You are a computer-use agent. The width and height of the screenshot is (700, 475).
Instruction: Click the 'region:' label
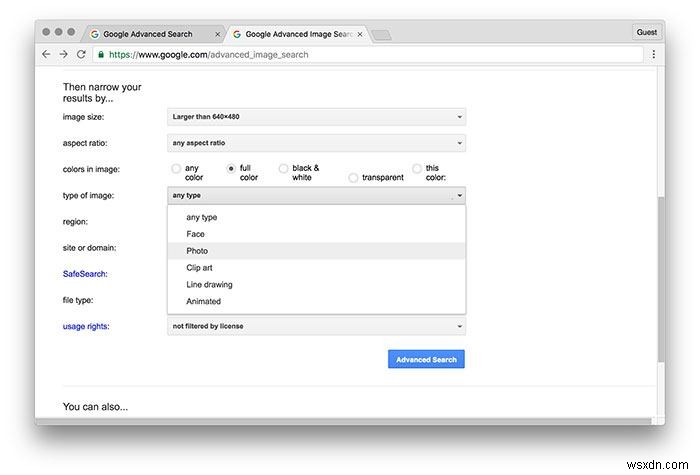[x=75, y=222]
